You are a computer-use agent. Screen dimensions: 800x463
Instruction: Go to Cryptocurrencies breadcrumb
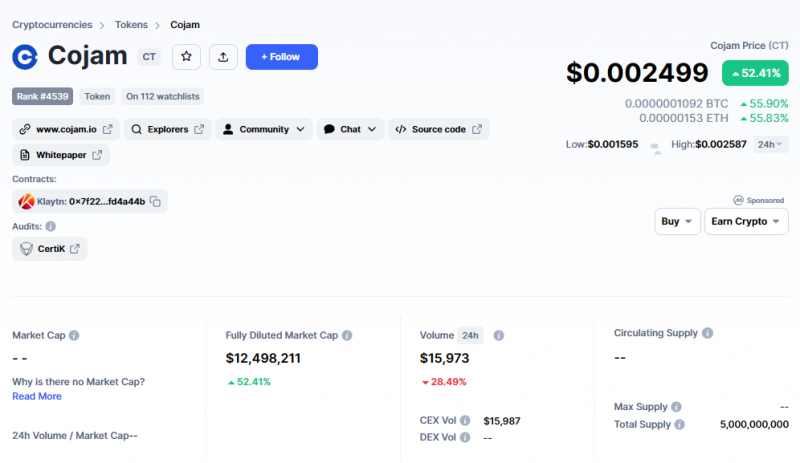(x=52, y=25)
